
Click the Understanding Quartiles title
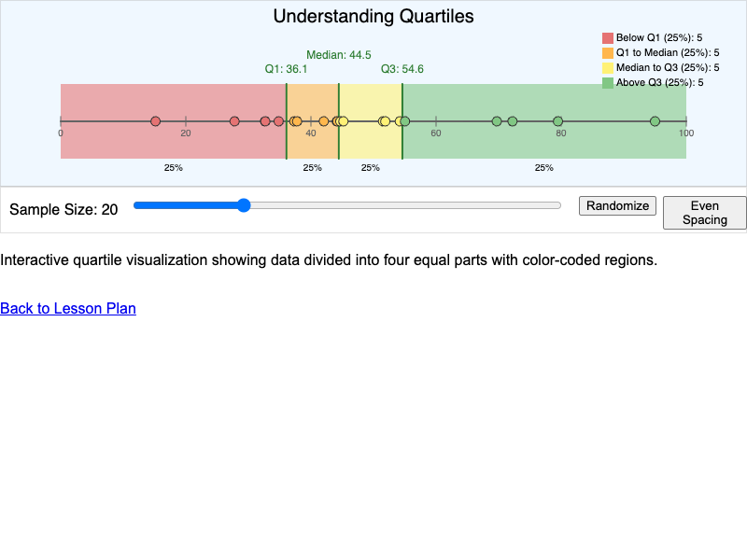(373, 16)
